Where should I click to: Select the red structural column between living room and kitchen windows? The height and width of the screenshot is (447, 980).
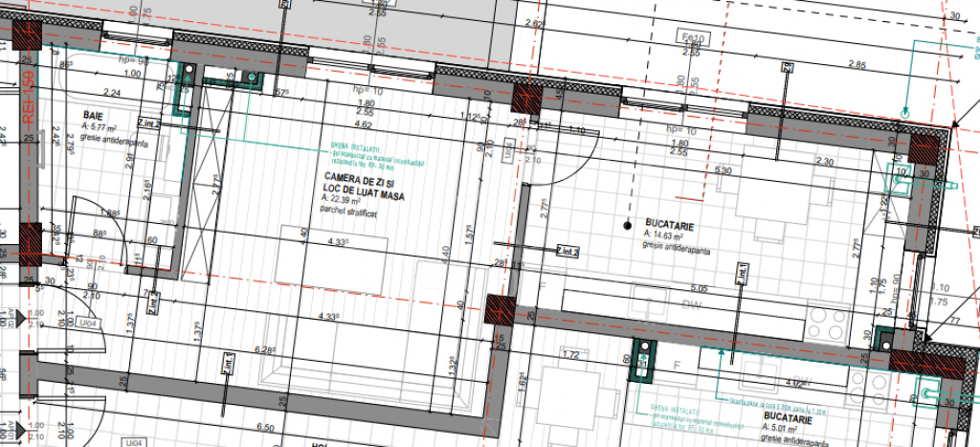point(526,99)
